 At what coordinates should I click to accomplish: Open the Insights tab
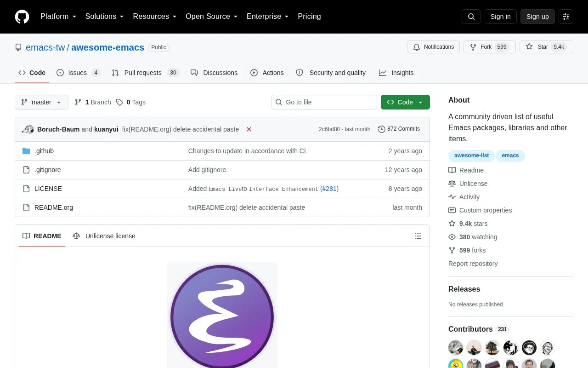click(x=396, y=73)
